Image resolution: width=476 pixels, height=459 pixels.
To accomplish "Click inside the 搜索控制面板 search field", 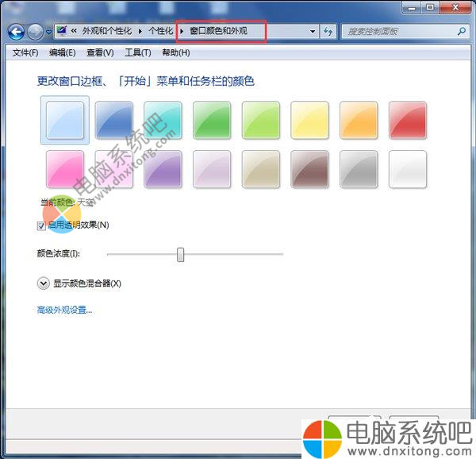I will click(x=397, y=32).
